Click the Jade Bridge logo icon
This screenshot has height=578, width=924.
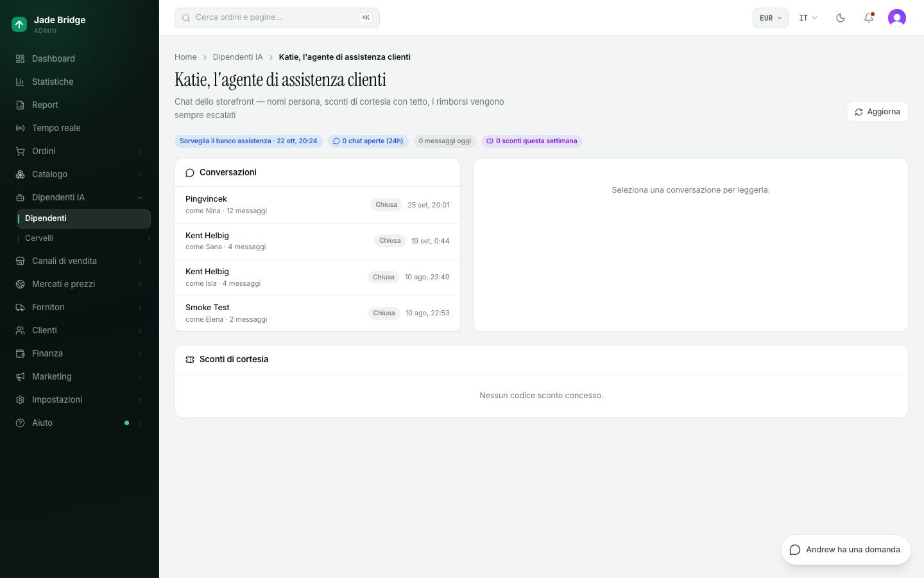point(19,24)
